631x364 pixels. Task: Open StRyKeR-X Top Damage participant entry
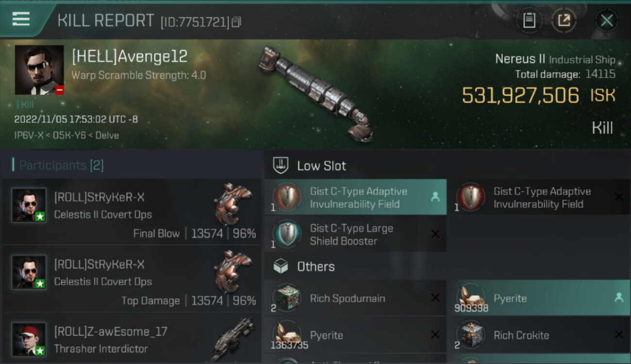(132, 279)
